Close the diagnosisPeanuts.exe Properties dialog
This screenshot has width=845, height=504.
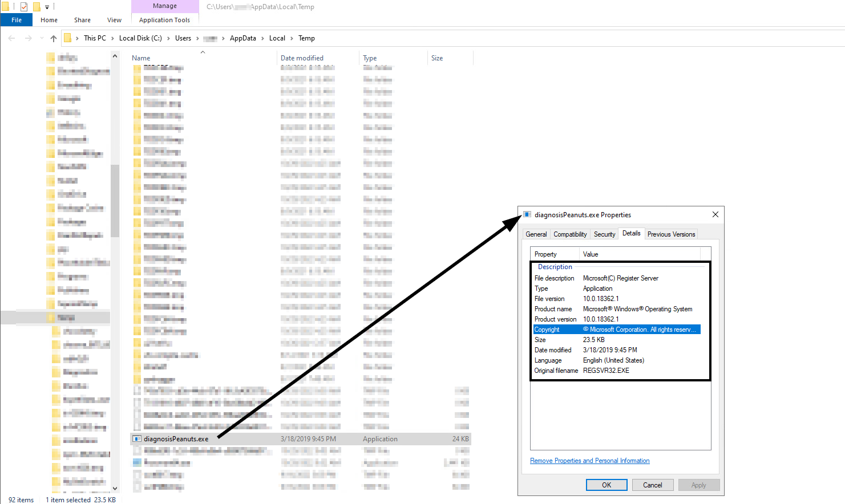click(x=715, y=214)
